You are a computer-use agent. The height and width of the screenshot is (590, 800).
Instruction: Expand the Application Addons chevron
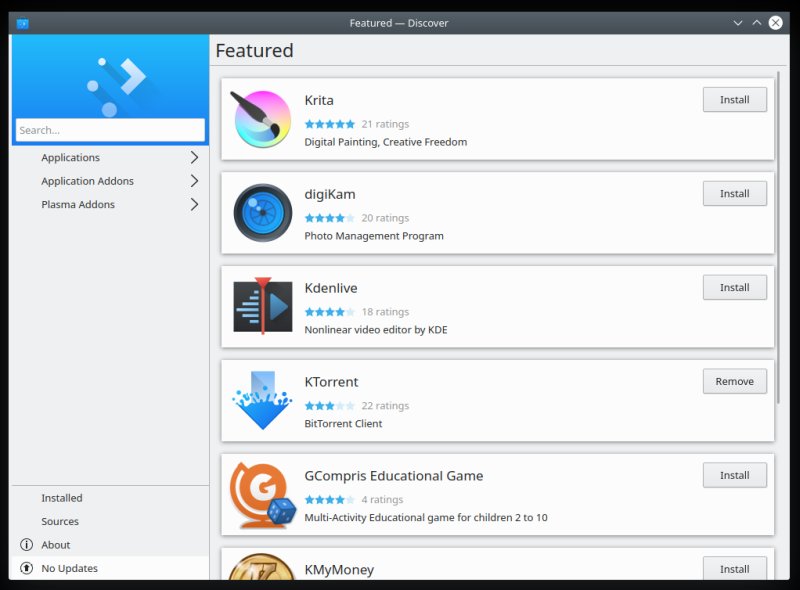click(194, 181)
